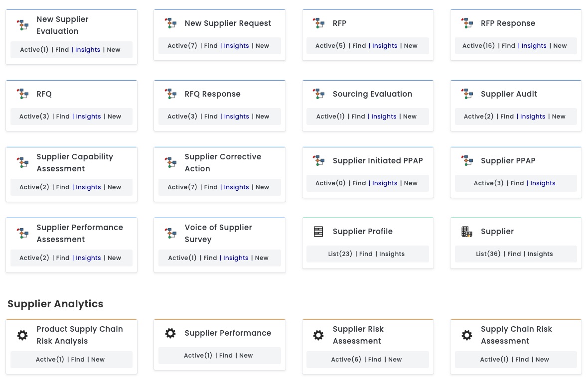The image size is (588, 378).
Task: Open Insights for RFP Response
Action: tap(534, 45)
